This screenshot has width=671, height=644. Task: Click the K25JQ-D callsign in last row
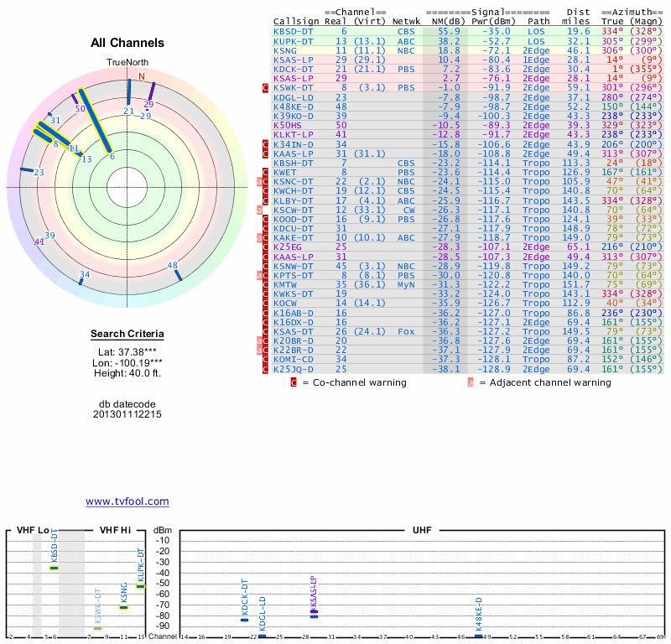tap(294, 369)
